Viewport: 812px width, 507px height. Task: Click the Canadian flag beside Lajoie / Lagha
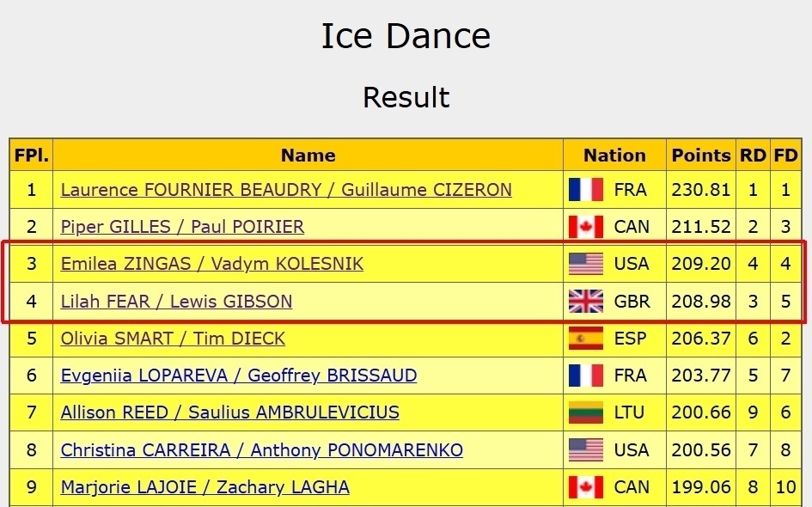[586, 487]
